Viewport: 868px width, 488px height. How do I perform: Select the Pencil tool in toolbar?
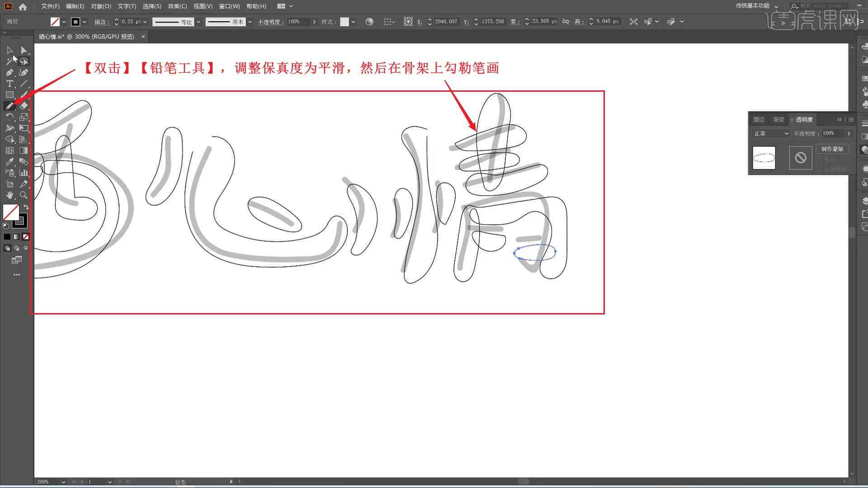(x=9, y=106)
